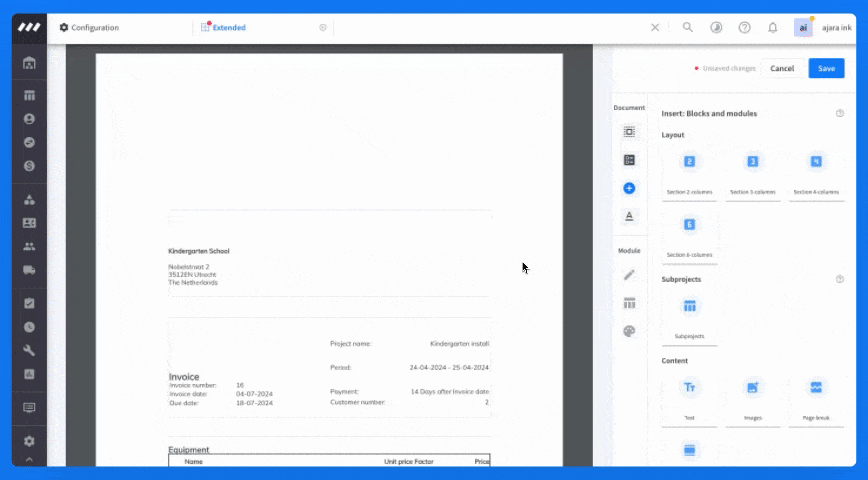Screen dimensions: 868x480
Task: Click the Cancel button
Action: [782, 68]
